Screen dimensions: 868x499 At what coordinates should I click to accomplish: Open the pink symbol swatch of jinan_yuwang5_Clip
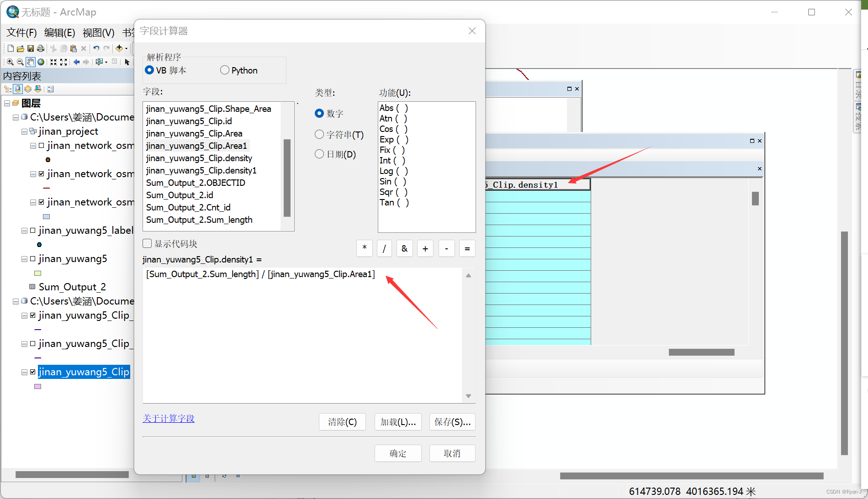38,386
